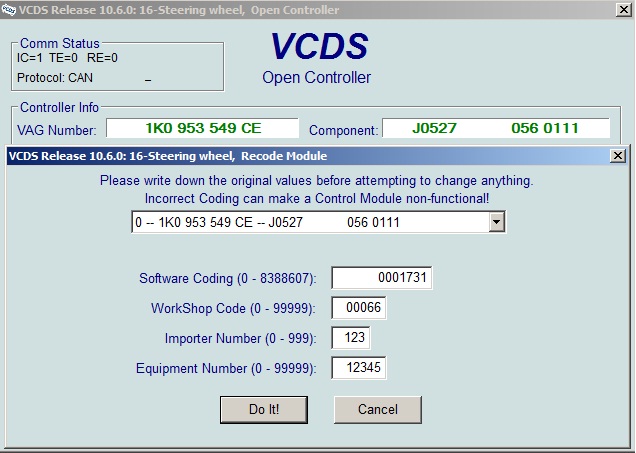Click the Software Coding (0 - 8388607) label
Viewport: 636px width, 453px height.
[228, 279]
